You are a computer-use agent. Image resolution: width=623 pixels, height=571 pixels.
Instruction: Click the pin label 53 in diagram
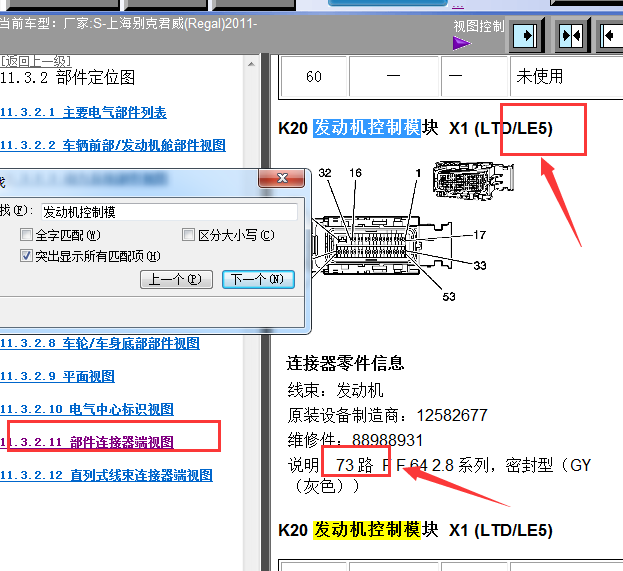point(449,296)
